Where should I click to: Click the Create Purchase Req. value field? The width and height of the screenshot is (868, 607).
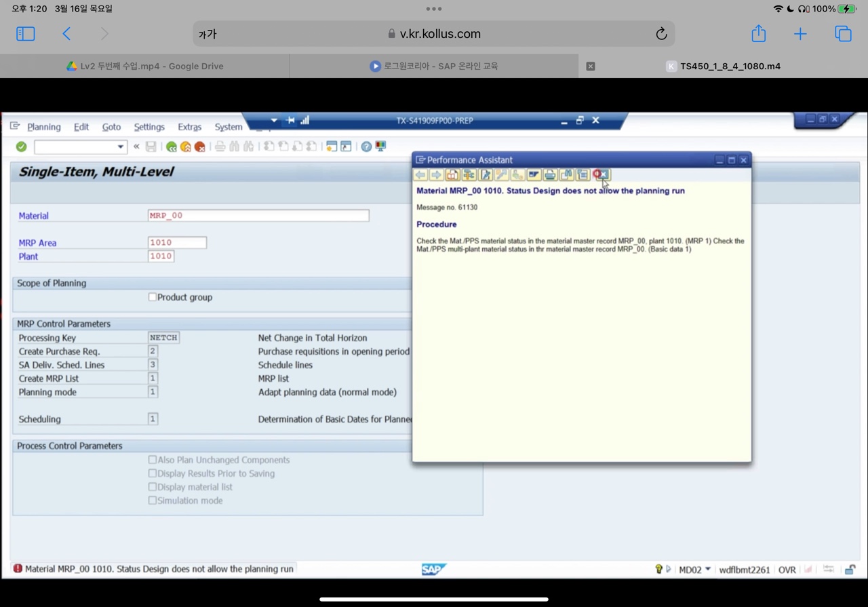pyautogui.click(x=153, y=351)
